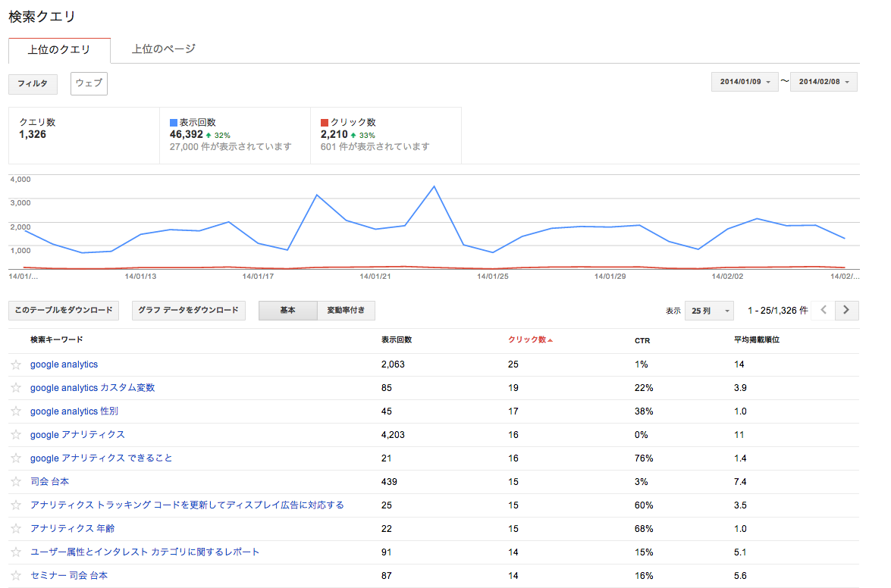Switch to 変動率付き view

pyautogui.click(x=346, y=311)
